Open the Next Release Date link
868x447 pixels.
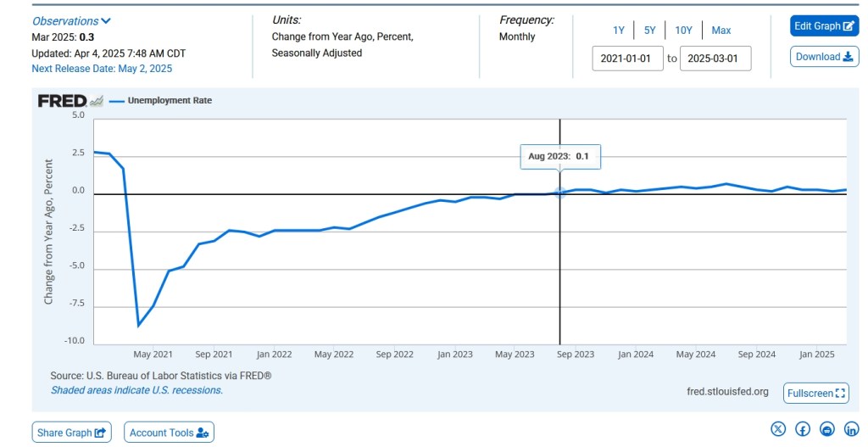[102, 69]
